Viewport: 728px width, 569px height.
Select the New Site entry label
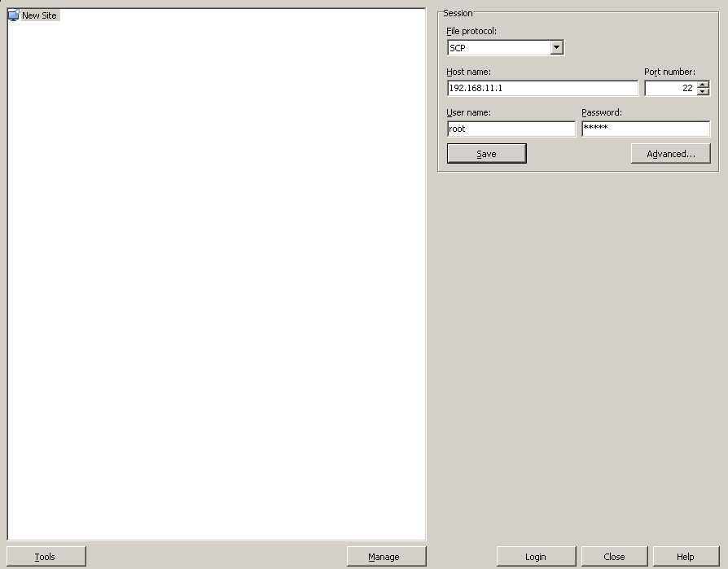(39, 15)
